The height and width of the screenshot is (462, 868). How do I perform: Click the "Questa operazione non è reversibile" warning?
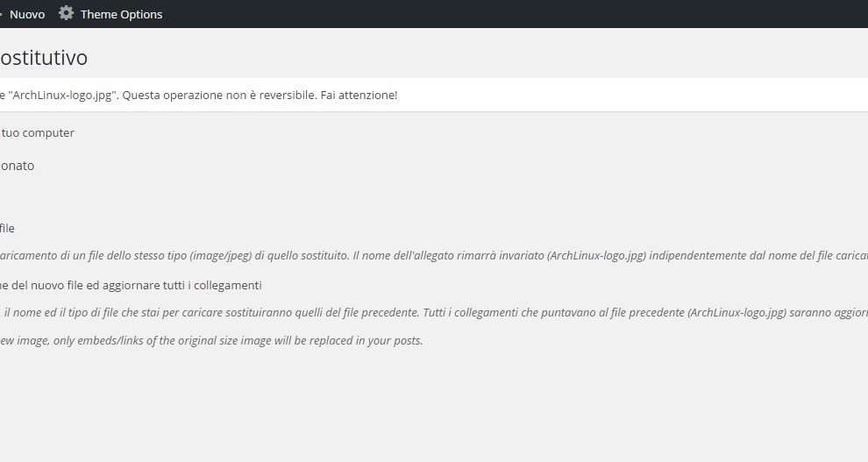pos(219,95)
